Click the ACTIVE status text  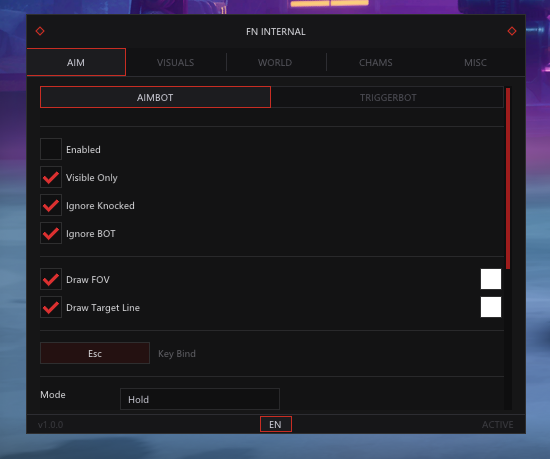[x=497, y=425]
